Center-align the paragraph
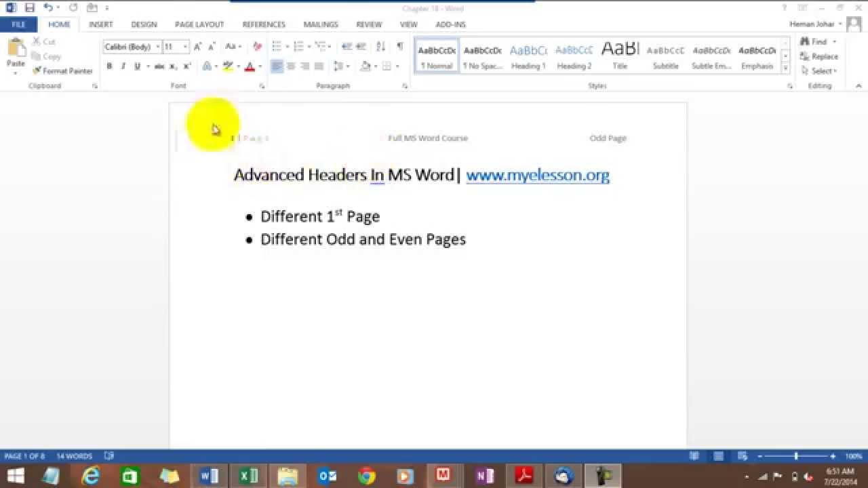This screenshot has height=488, width=868. click(x=291, y=66)
